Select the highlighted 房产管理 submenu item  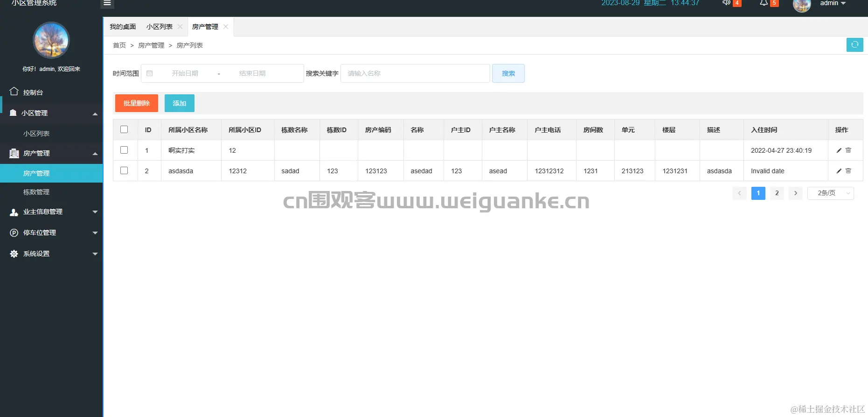click(x=51, y=173)
